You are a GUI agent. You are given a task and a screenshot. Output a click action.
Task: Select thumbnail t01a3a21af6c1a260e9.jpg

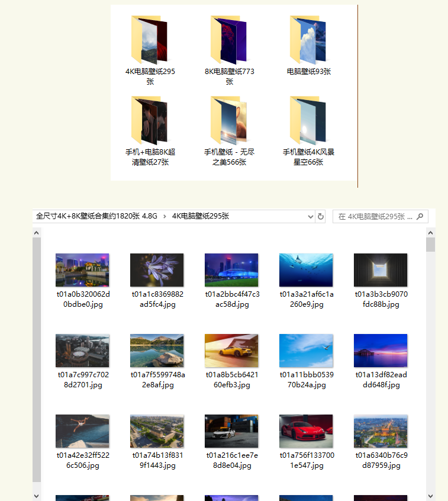click(306, 270)
